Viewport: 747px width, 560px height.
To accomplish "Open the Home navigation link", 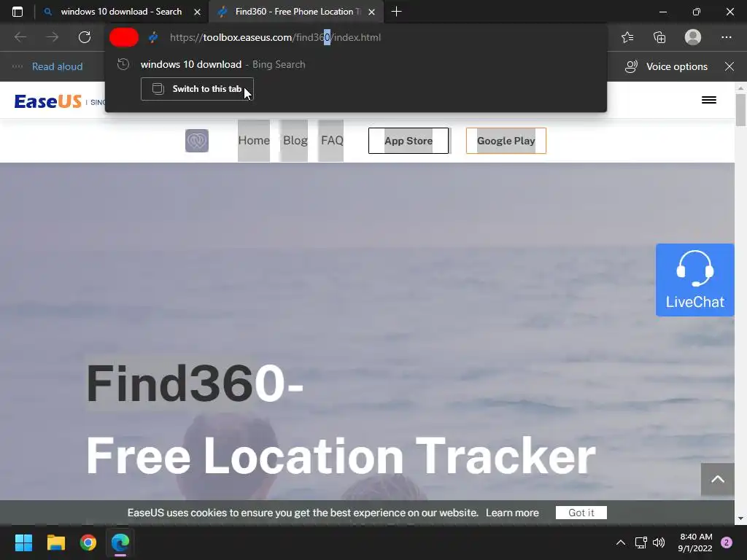I will point(254,141).
